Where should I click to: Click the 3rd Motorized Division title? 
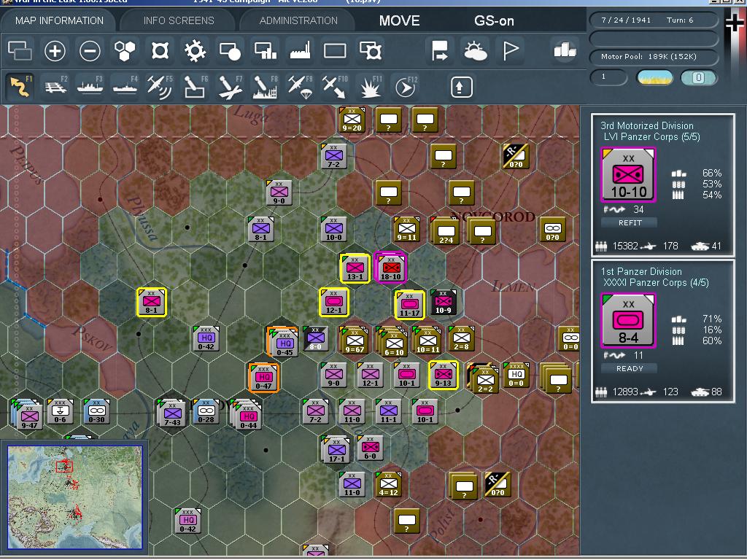click(647, 125)
